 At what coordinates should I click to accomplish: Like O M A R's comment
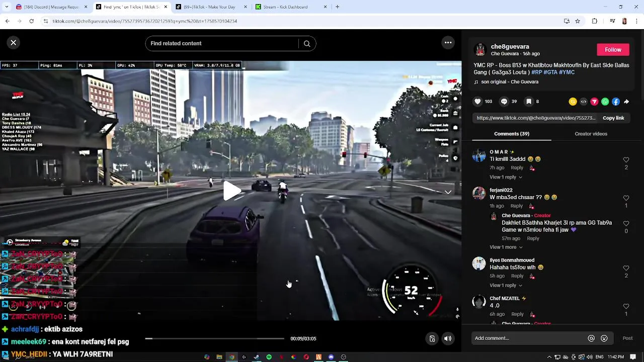pyautogui.click(x=626, y=160)
